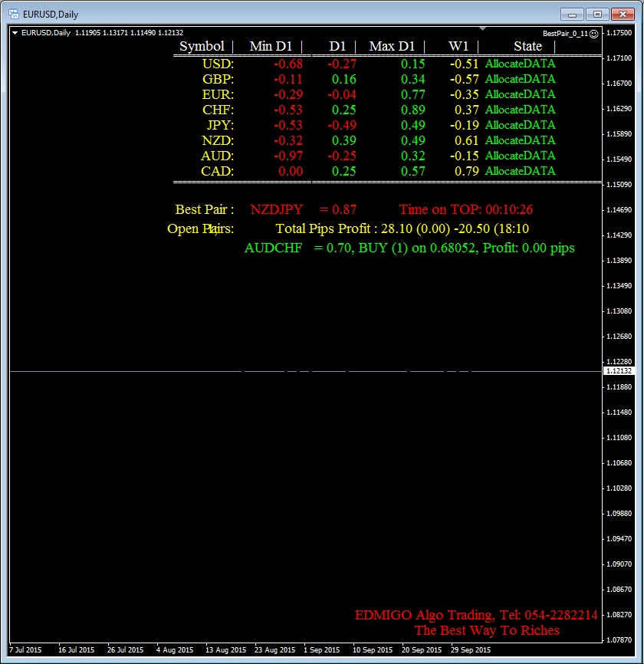644x664 pixels.
Task: Click the Min D1 column header
Action: click(271, 46)
